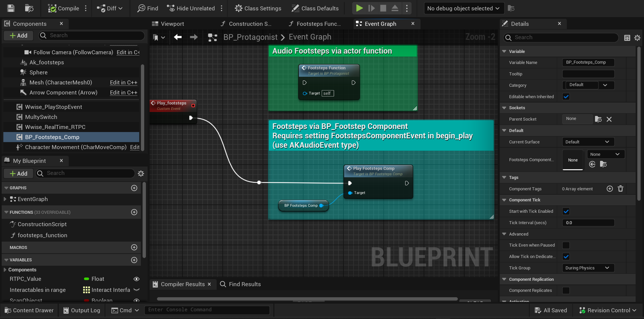Click the Find button in toolbar
This screenshot has height=319, width=644.
pos(148,8)
